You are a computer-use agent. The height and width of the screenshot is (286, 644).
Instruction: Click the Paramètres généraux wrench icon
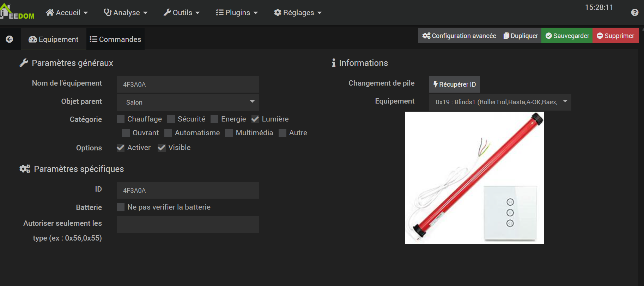point(24,63)
